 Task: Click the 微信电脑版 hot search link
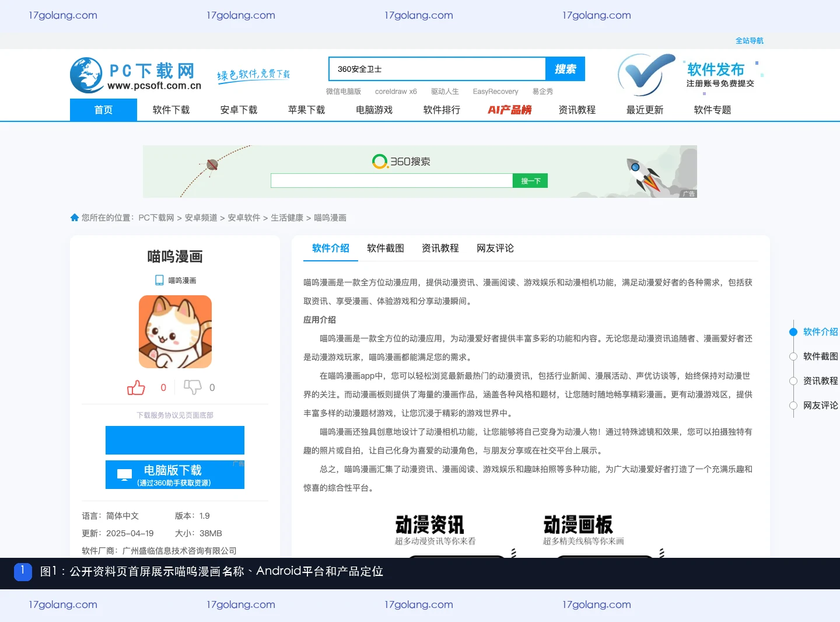[x=343, y=92]
